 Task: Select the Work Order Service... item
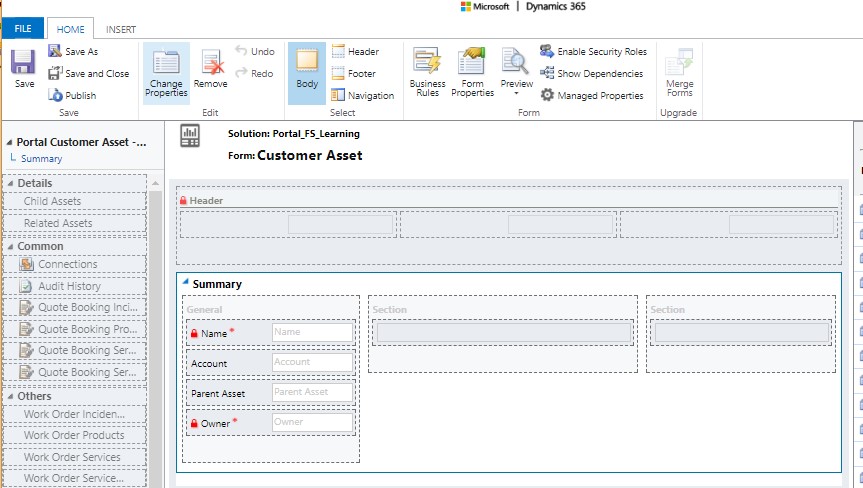(75, 478)
